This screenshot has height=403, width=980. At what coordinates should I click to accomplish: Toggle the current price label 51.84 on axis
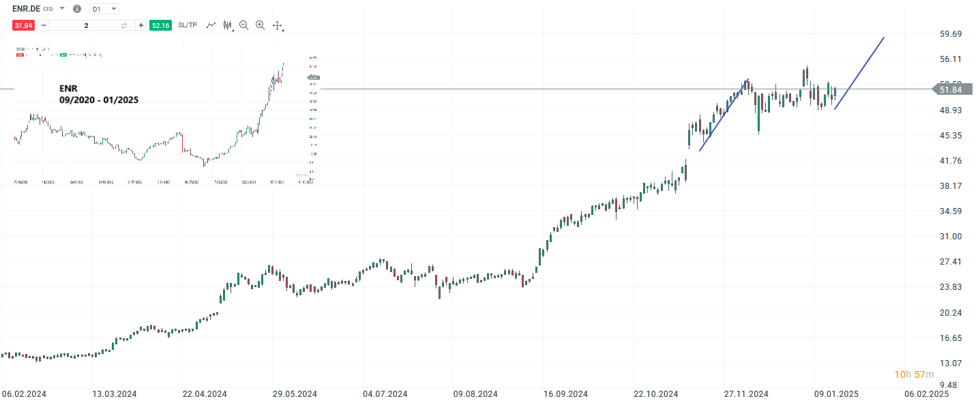click(953, 89)
